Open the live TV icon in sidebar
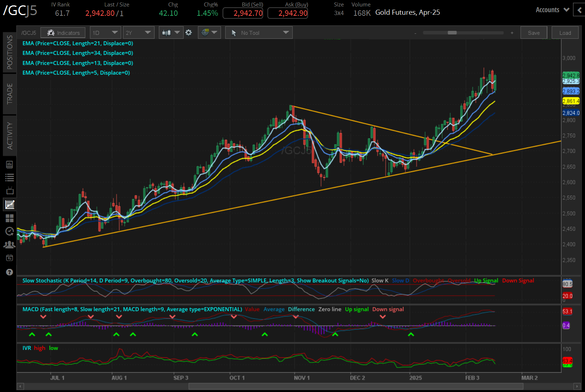The width and height of the screenshot is (585, 392). (x=9, y=191)
